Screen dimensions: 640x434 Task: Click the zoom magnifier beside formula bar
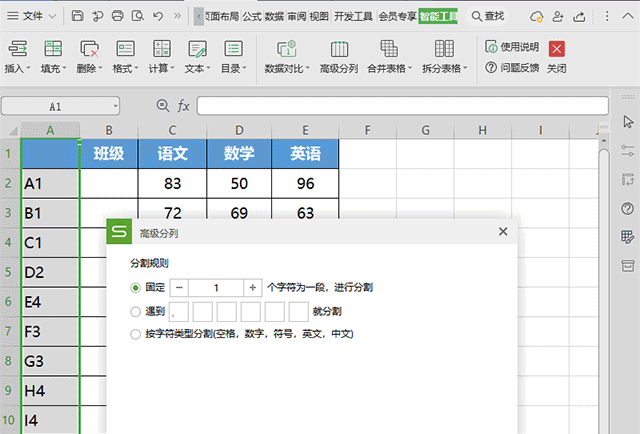(163, 105)
